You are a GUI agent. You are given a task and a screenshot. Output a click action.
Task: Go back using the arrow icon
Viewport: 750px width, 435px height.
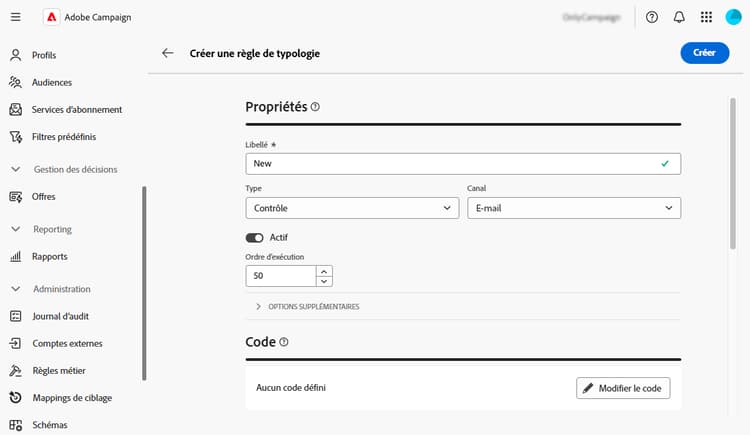(x=167, y=53)
